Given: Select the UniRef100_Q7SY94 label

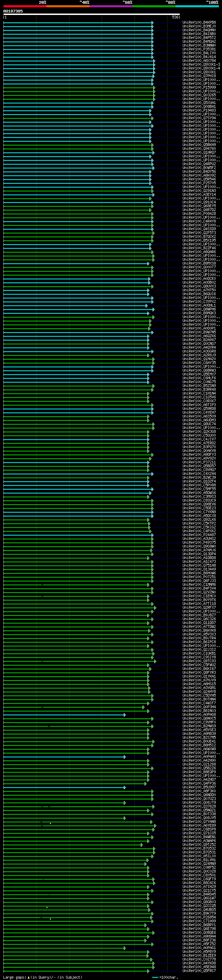Looking at the screenshot, I should [199, 118].
